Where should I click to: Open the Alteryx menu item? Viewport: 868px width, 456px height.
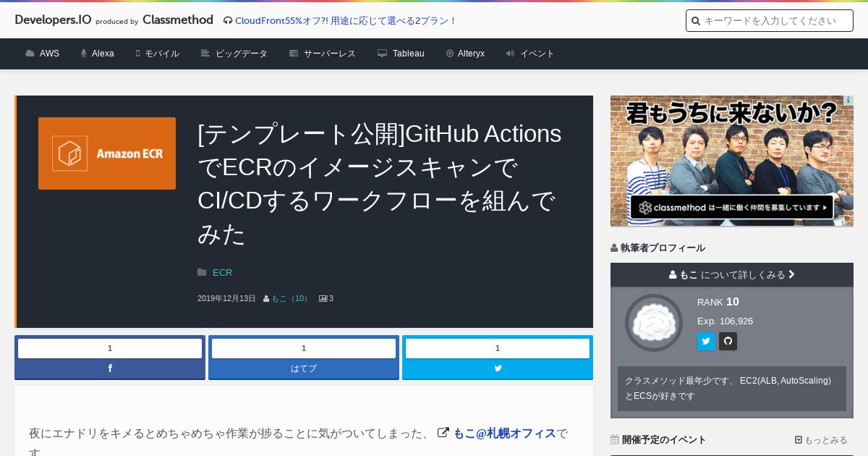pyautogui.click(x=471, y=54)
